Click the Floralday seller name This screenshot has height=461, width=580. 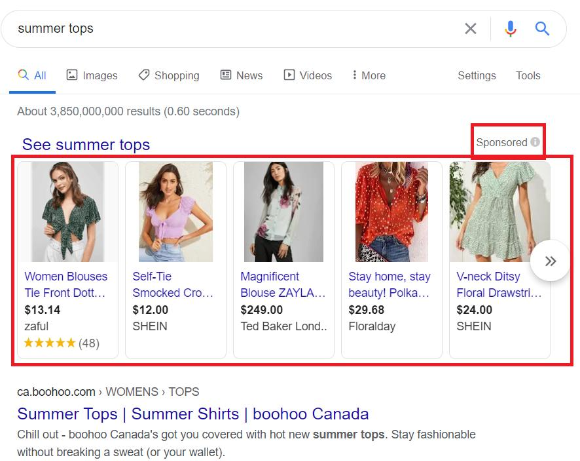372,326
